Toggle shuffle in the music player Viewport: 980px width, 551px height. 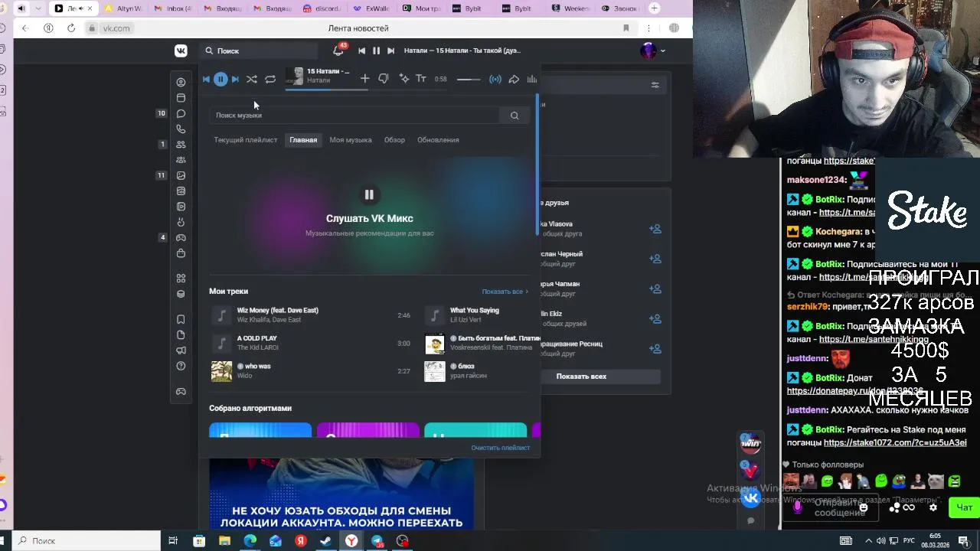click(252, 79)
